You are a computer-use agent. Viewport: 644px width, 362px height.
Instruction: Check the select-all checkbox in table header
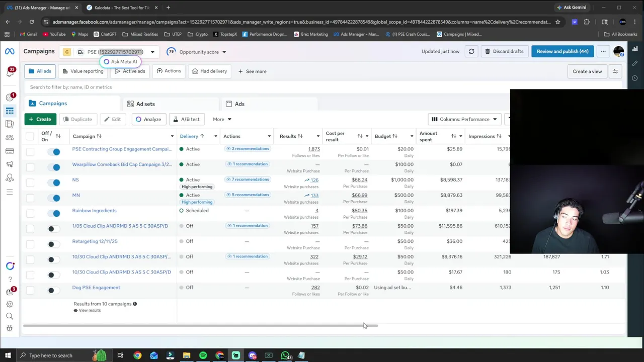[x=30, y=136]
